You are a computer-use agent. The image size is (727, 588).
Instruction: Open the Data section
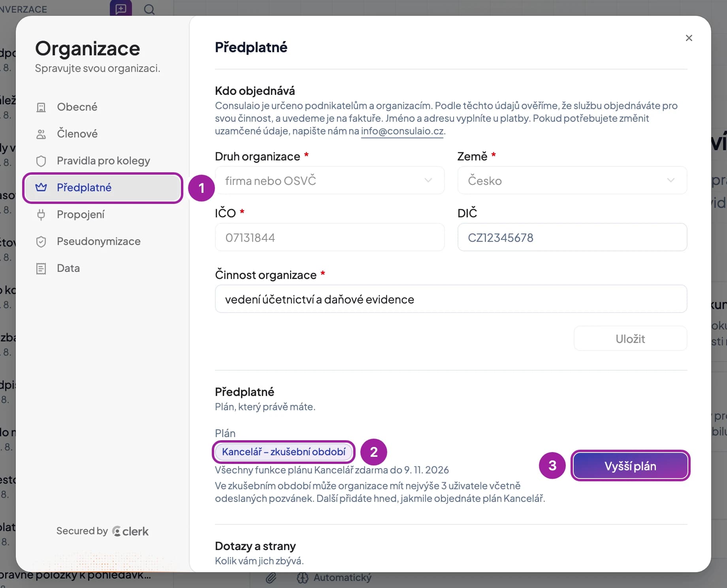[103, 268]
